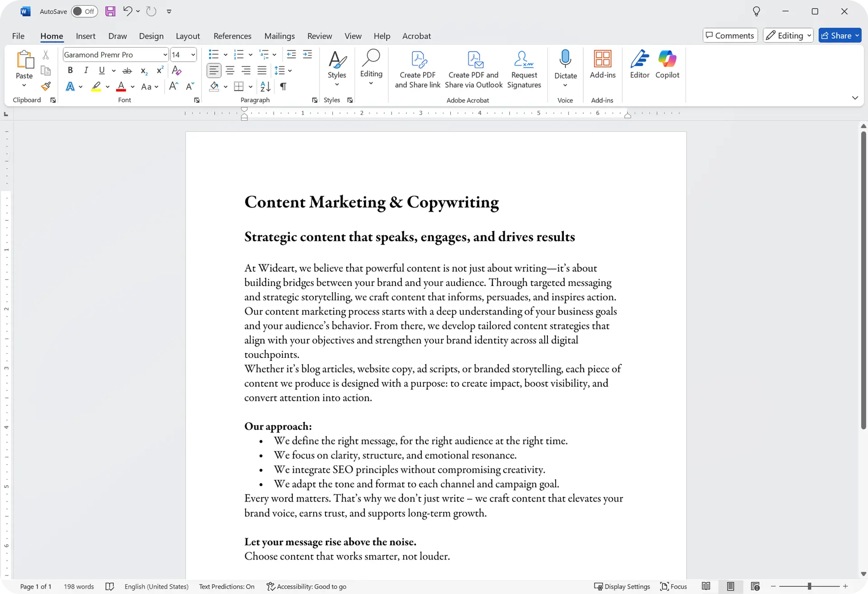Click the 198 words count
This screenshot has height=594, width=868.
(79, 586)
